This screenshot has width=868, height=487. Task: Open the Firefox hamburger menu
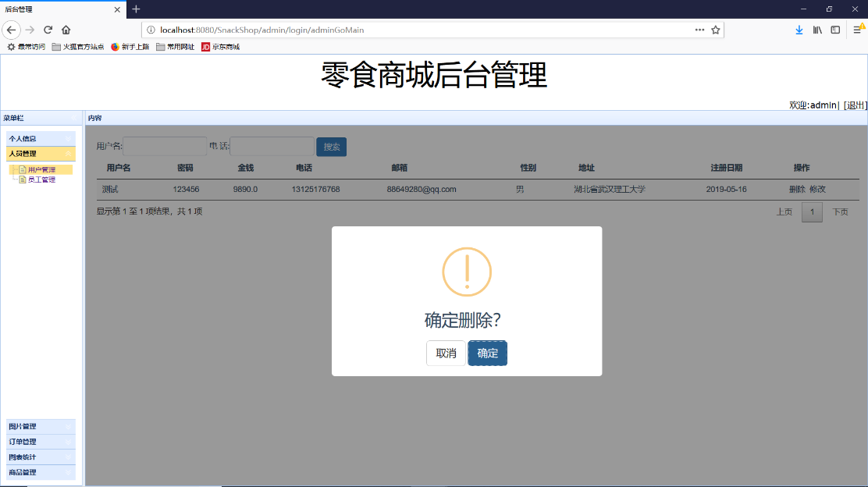coord(856,30)
